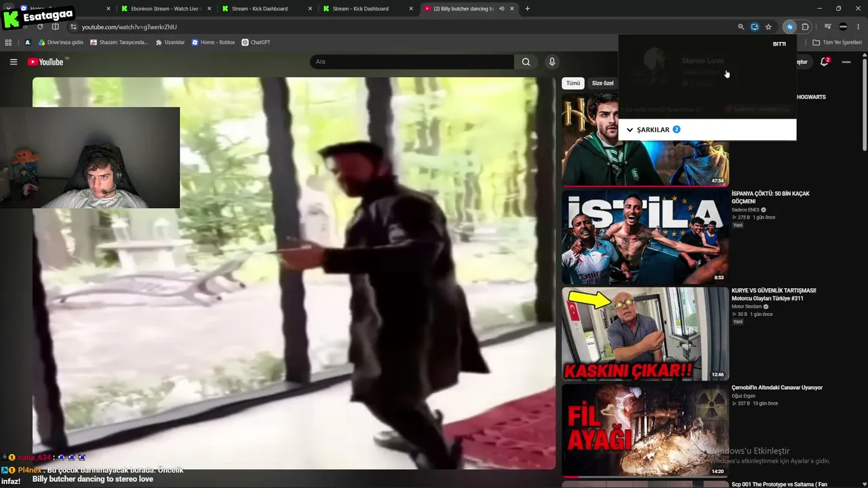Open the FİL AYAĞI video thumbnail
868x488 pixels.
tap(645, 431)
